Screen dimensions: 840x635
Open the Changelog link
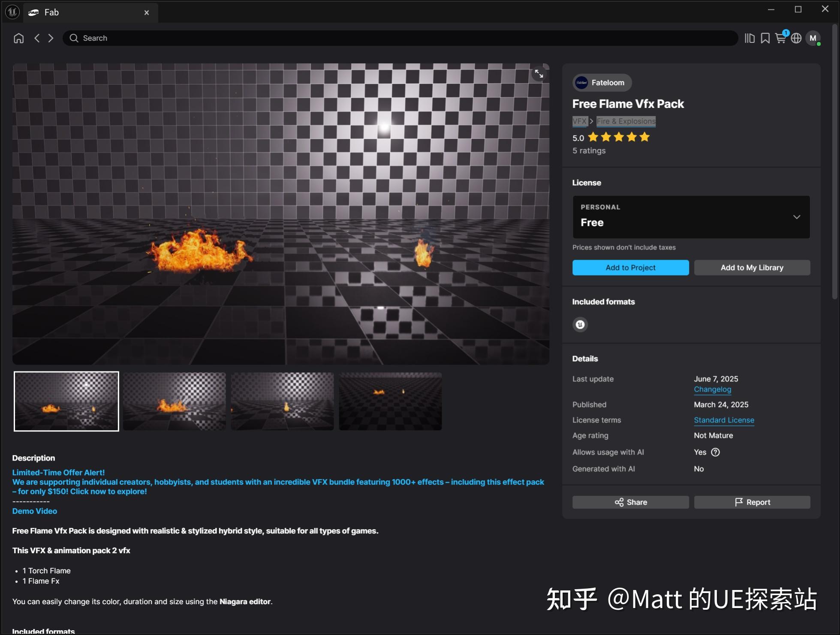(712, 389)
